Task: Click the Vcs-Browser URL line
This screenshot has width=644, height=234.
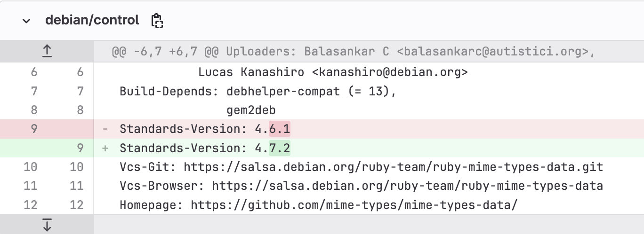Action: coord(362,186)
